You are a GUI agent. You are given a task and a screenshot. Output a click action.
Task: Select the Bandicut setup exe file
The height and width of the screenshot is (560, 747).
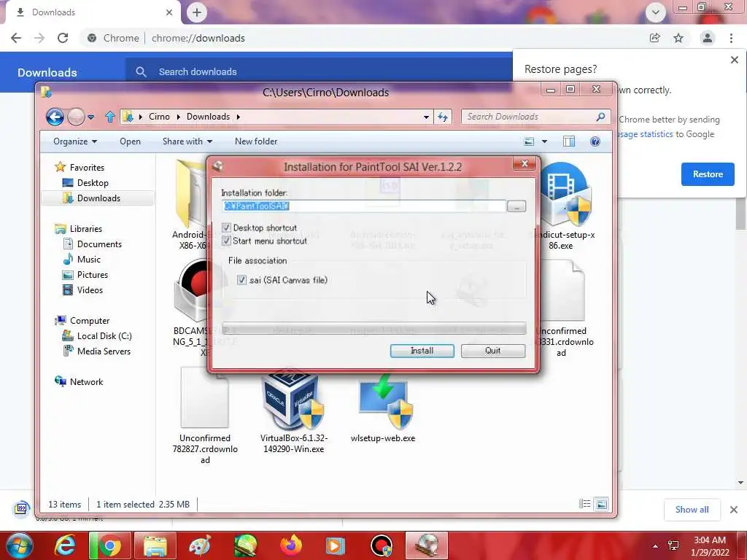[565, 206]
